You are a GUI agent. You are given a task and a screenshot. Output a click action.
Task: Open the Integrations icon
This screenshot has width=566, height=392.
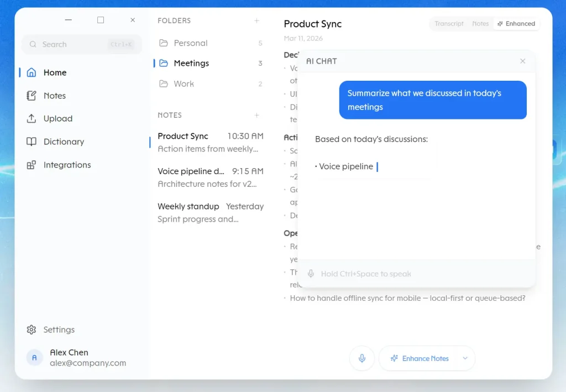pyautogui.click(x=32, y=165)
